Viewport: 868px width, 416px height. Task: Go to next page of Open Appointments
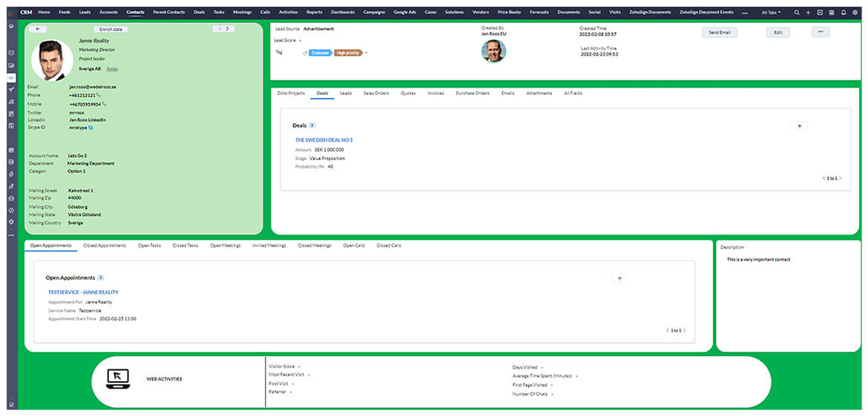click(684, 330)
